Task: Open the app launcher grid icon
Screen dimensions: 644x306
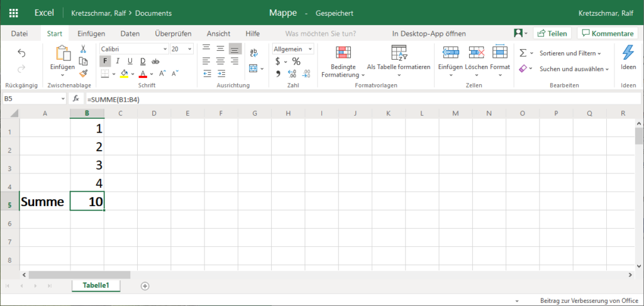Action: (14, 13)
